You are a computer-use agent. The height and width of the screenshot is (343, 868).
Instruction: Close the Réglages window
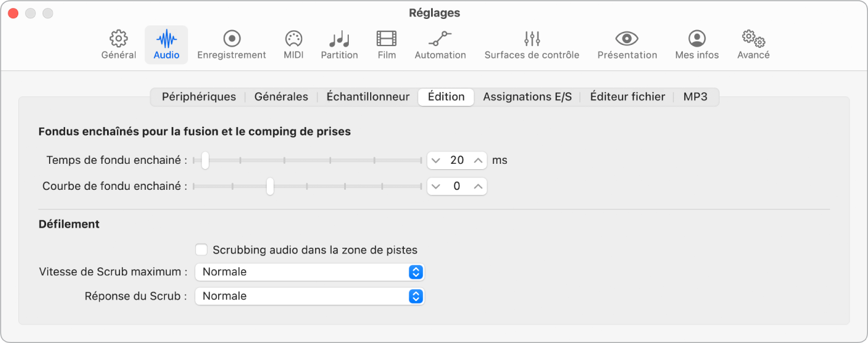[x=13, y=13]
